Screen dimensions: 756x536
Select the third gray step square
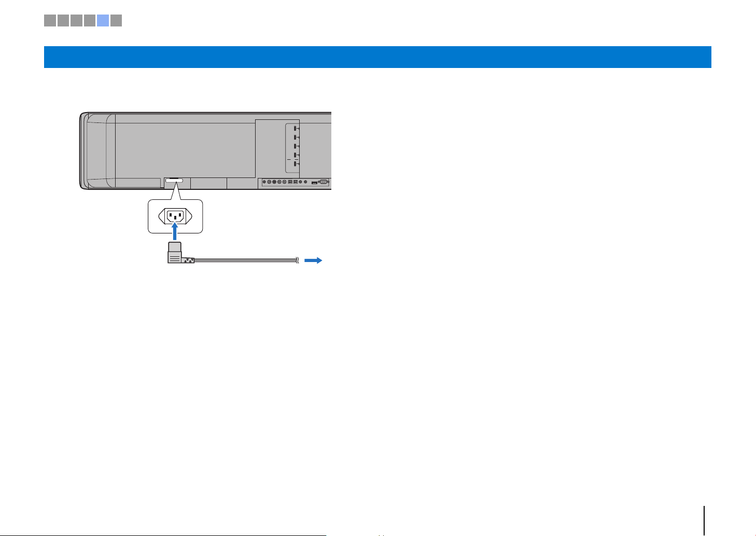pyautogui.click(x=76, y=21)
